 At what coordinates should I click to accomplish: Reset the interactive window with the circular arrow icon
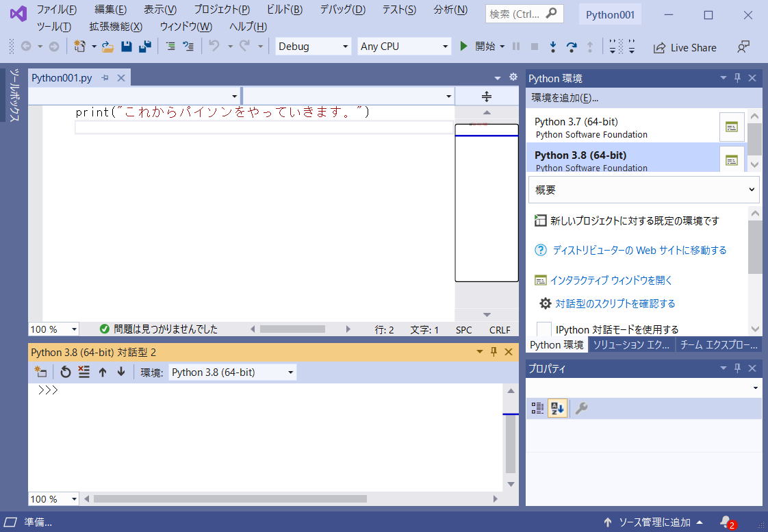(64, 372)
